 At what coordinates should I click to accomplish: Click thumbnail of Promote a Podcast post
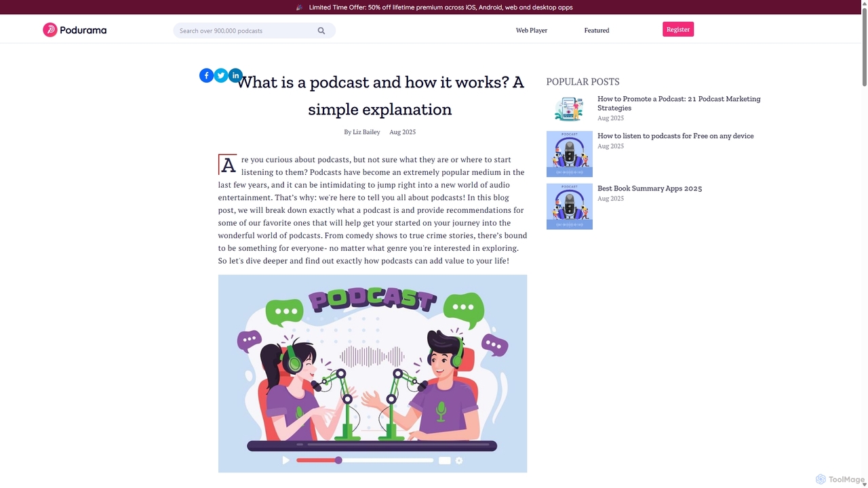pyautogui.click(x=570, y=110)
